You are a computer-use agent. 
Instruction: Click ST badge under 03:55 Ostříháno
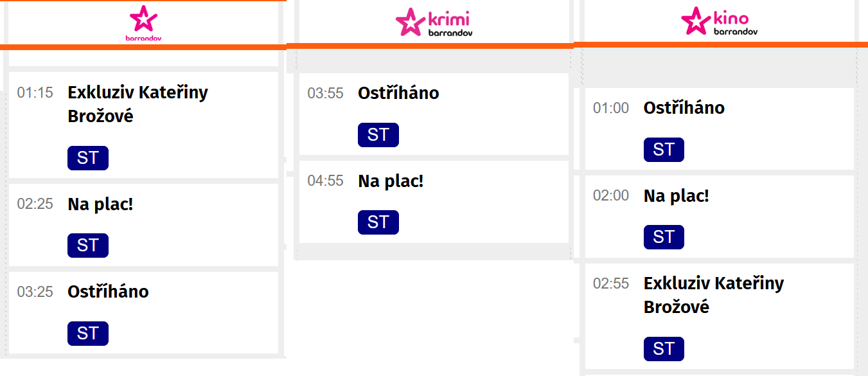(x=378, y=135)
